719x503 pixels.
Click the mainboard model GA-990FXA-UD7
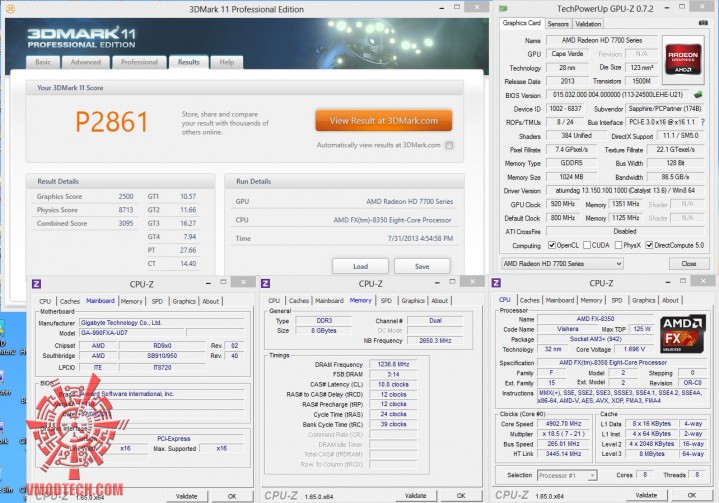(132, 333)
